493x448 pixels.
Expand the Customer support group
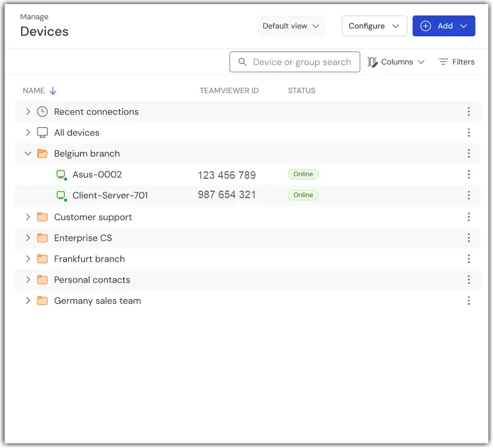click(28, 217)
